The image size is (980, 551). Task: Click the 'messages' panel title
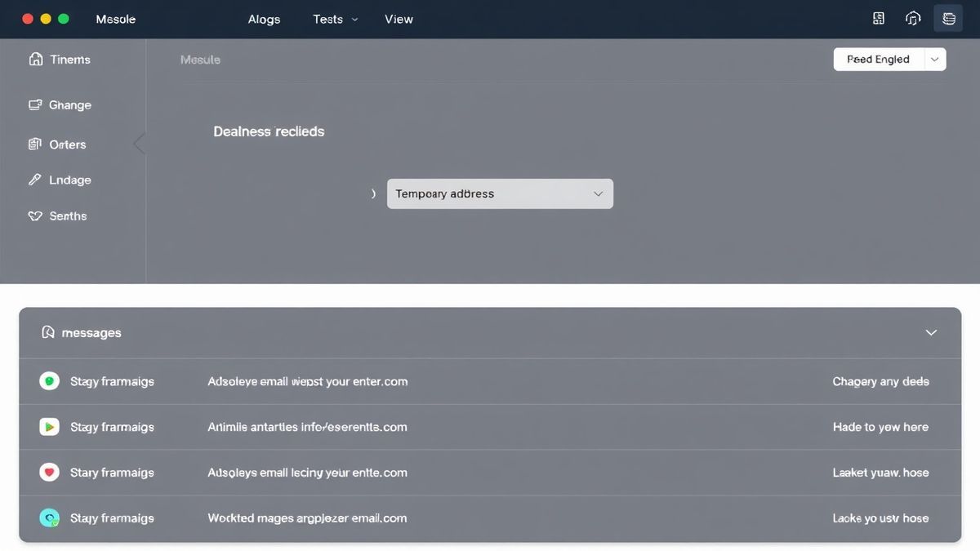click(x=91, y=333)
